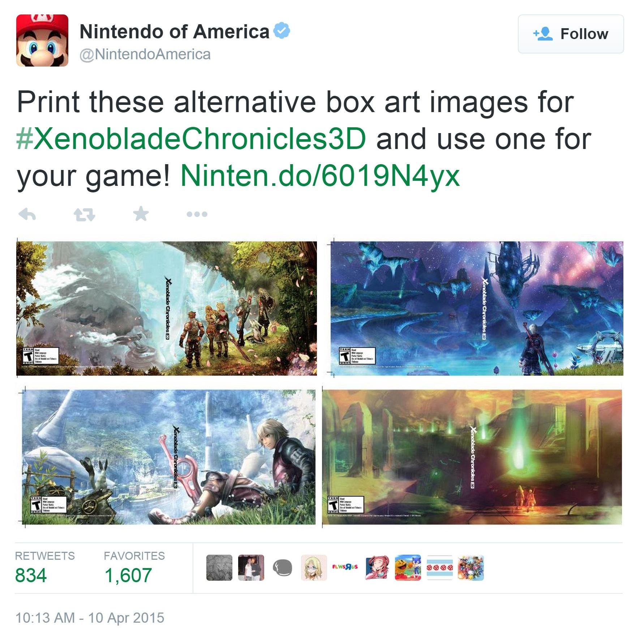Favorite the tweet with the star icon
The image size is (644, 644).
pos(141,214)
